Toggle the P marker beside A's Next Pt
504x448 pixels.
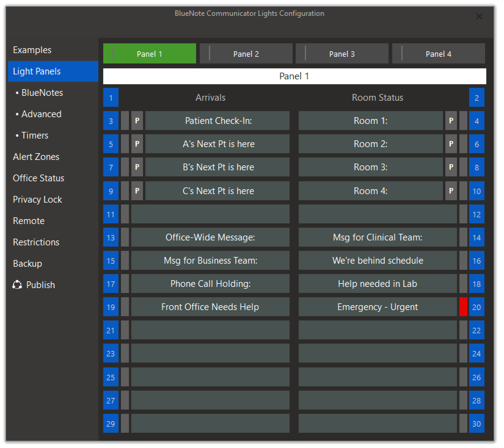[137, 144]
